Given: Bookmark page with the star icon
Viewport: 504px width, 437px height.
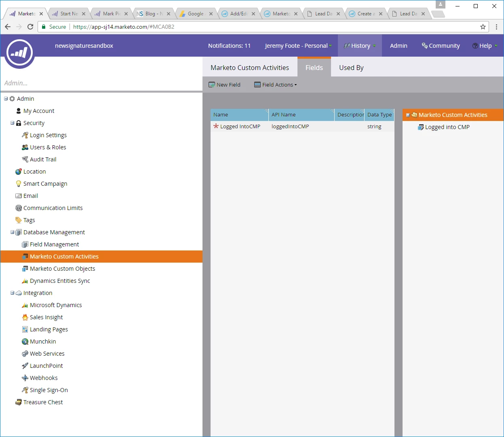Looking at the screenshot, I should pyautogui.click(x=483, y=27).
